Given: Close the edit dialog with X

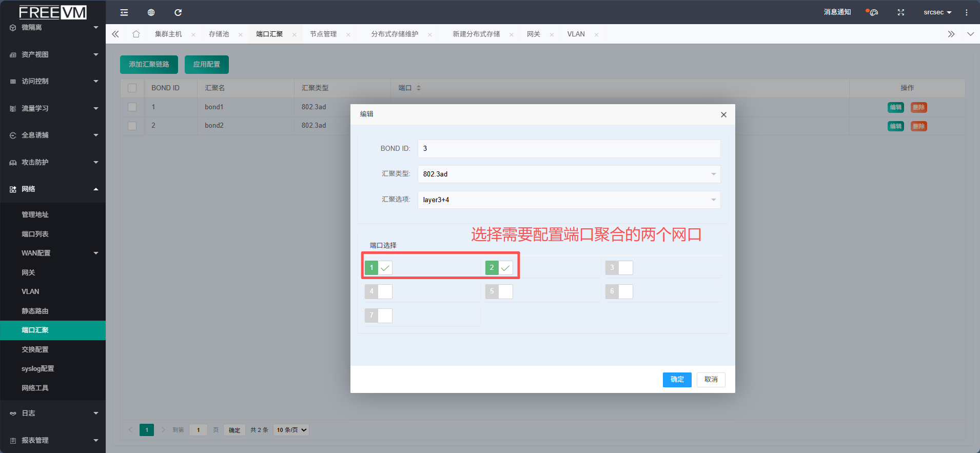Looking at the screenshot, I should 723,114.
